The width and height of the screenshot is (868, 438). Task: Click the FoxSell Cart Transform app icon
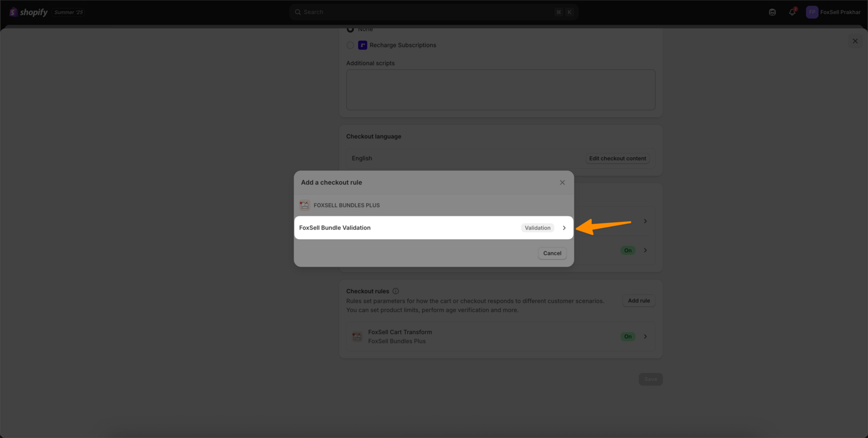pos(357,337)
